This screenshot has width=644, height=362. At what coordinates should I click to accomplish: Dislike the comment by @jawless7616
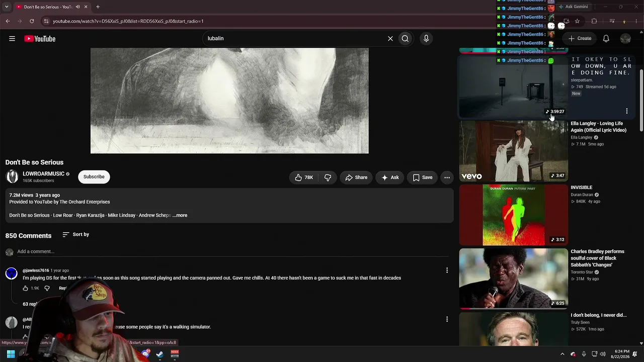(47, 288)
